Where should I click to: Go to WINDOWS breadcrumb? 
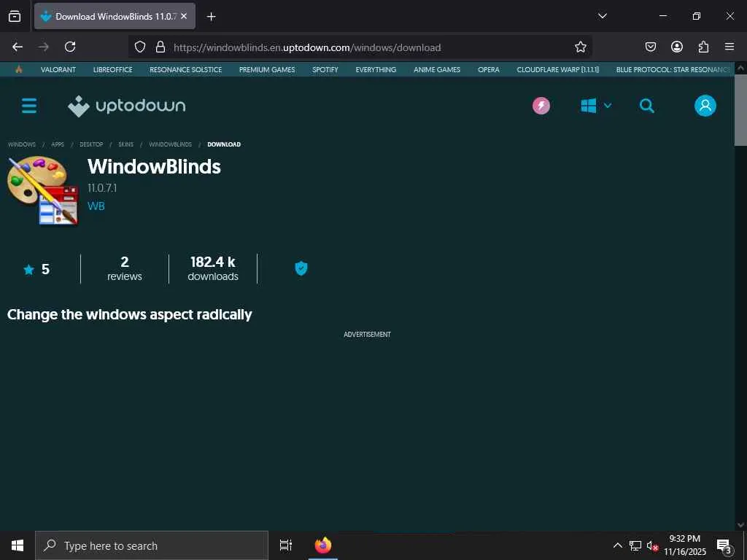(22, 144)
